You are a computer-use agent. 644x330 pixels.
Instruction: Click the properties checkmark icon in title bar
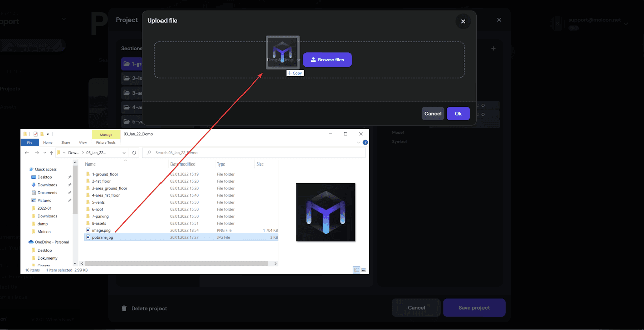35,134
